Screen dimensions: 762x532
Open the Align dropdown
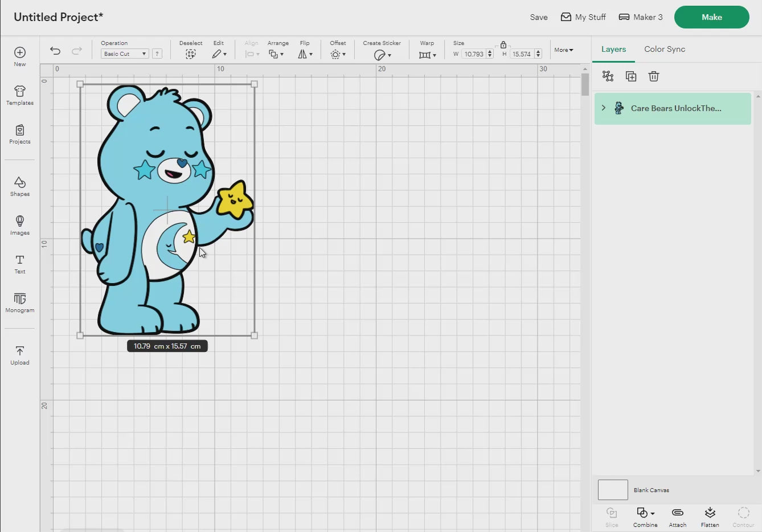coord(252,54)
